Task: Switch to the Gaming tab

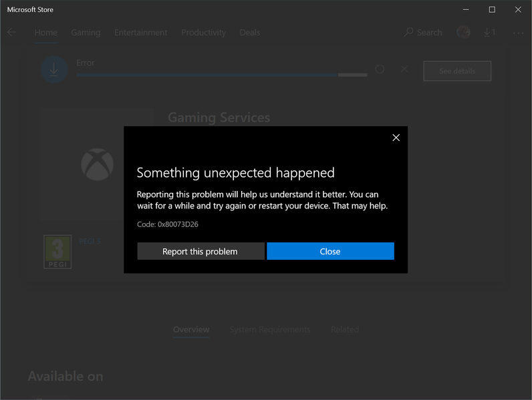Action: (x=86, y=32)
